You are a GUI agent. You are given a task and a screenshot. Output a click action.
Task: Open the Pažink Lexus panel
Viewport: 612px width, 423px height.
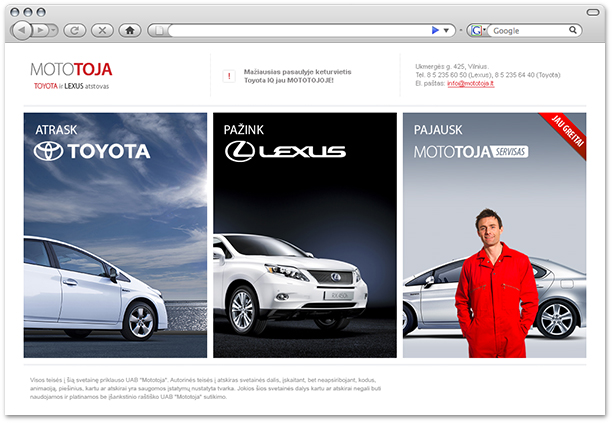(x=305, y=235)
